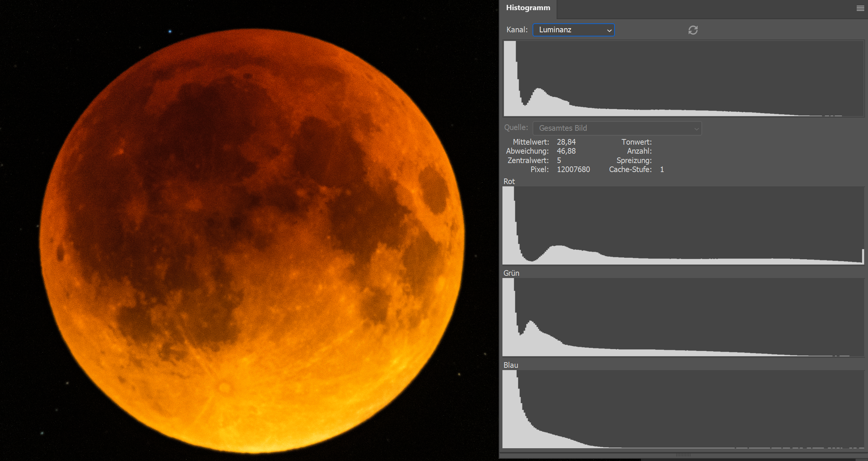Click inside the Blau channel histogram
This screenshot has height=461, width=868.
pyautogui.click(x=683, y=409)
